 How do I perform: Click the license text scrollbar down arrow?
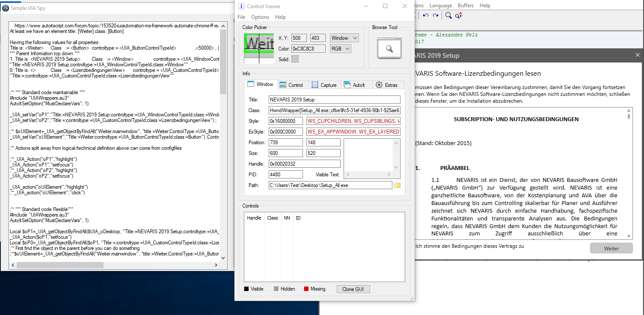point(629,236)
